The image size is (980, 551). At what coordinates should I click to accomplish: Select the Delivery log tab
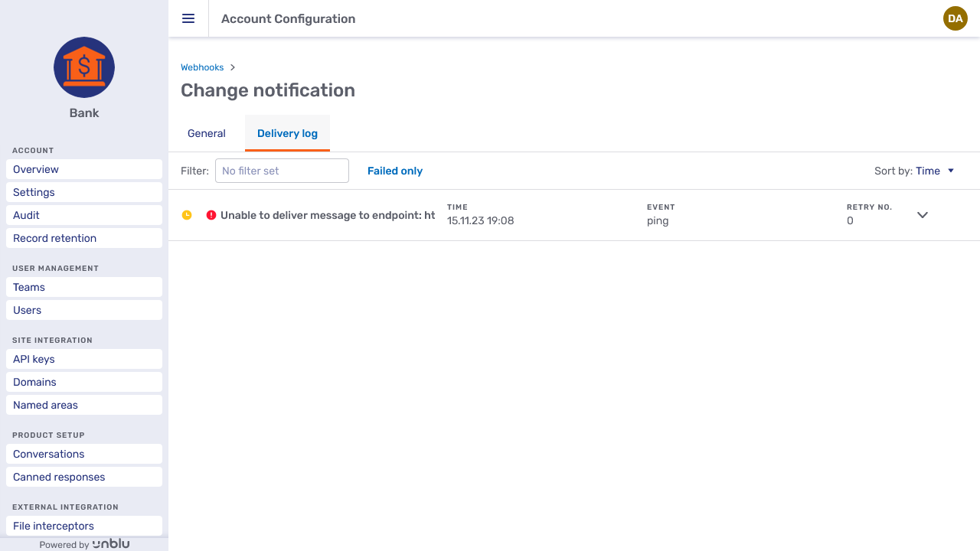click(x=287, y=133)
